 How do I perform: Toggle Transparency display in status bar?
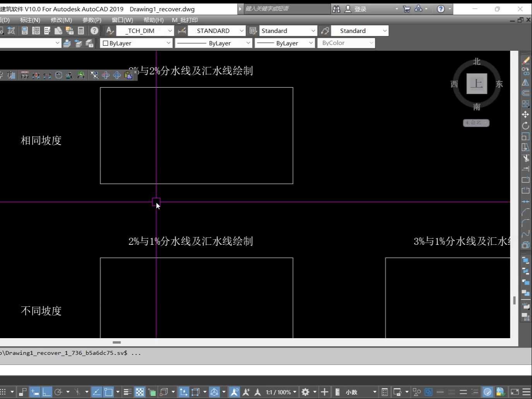tap(140, 392)
